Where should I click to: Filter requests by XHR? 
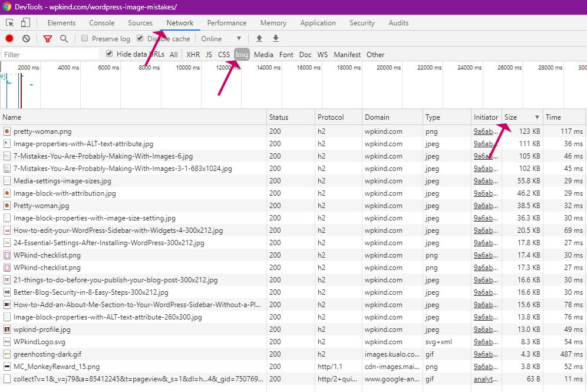coord(193,55)
